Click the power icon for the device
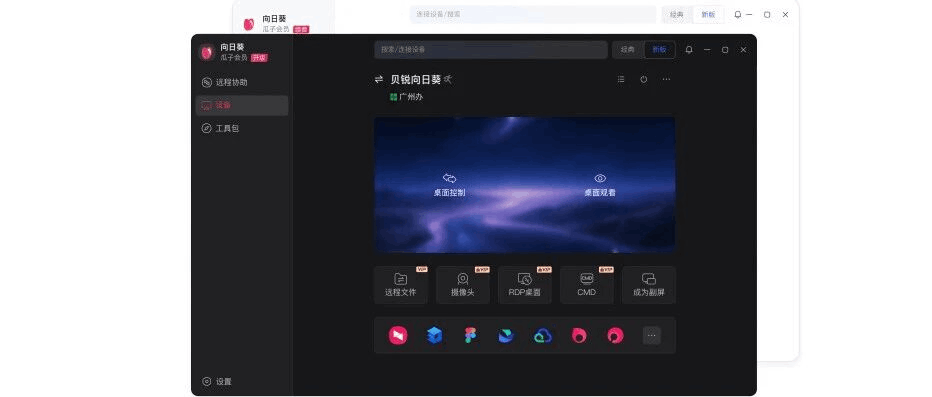Viewport: 932px width, 397px height. pyautogui.click(x=644, y=79)
